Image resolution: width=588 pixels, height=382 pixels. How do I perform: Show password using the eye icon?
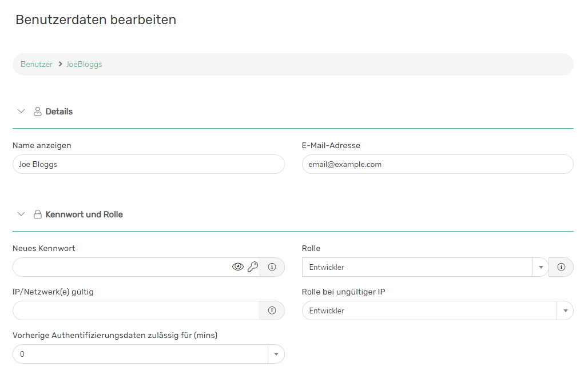pos(238,267)
